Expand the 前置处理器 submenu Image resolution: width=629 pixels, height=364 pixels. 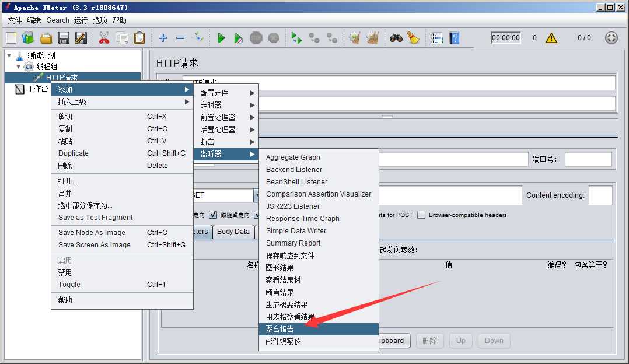[x=226, y=117]
